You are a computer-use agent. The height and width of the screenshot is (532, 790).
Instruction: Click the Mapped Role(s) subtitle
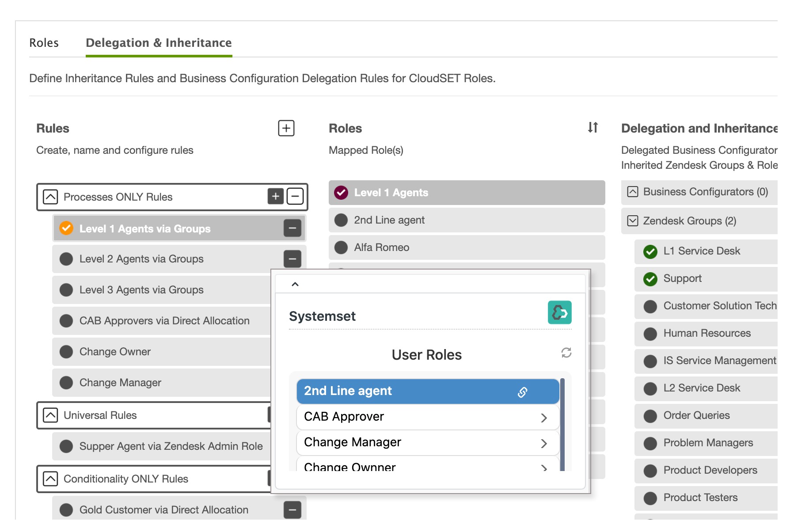[x=366, y=150]
